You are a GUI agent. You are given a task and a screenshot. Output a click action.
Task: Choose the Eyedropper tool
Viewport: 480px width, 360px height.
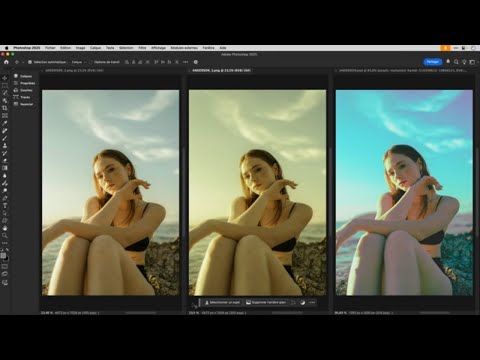tap(5, 123)
